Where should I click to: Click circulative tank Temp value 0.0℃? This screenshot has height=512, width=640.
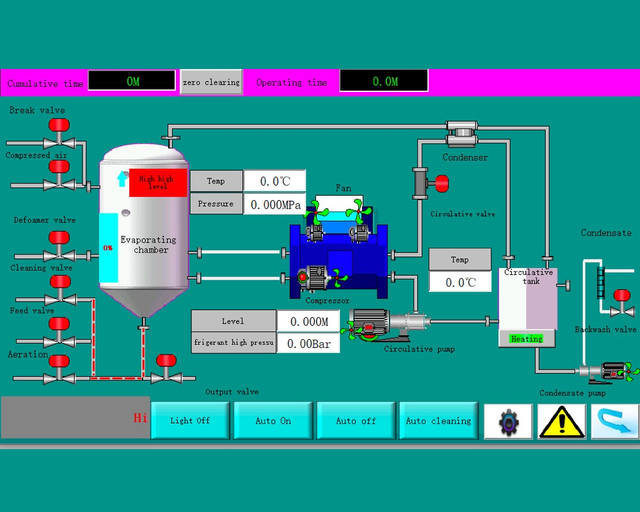tap(460, 282)
